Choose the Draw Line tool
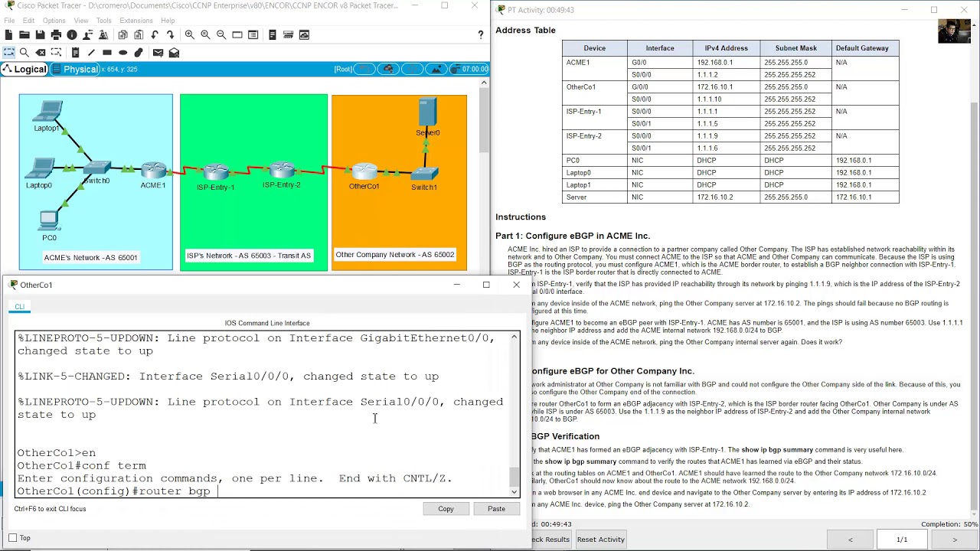 pyautogui.click(x=91, y=52)
